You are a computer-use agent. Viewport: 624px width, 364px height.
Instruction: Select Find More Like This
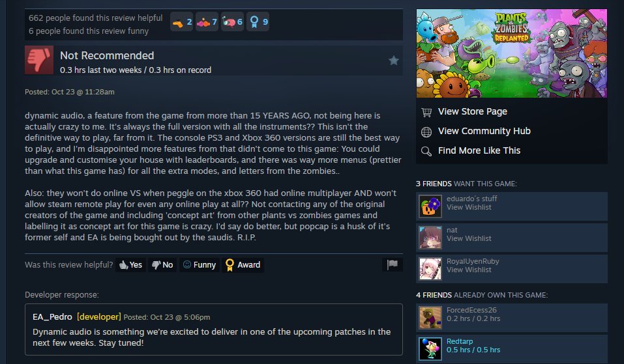[x=479, y=150]
